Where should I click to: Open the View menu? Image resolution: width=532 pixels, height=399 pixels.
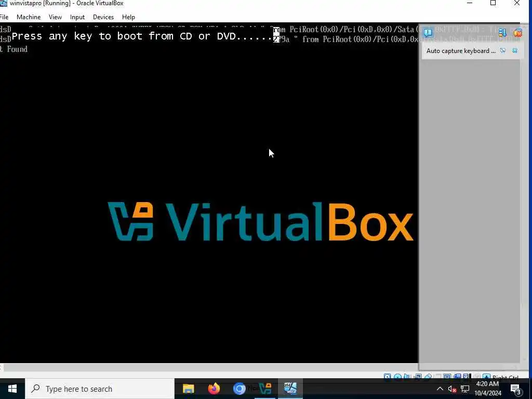click(55, 17)
